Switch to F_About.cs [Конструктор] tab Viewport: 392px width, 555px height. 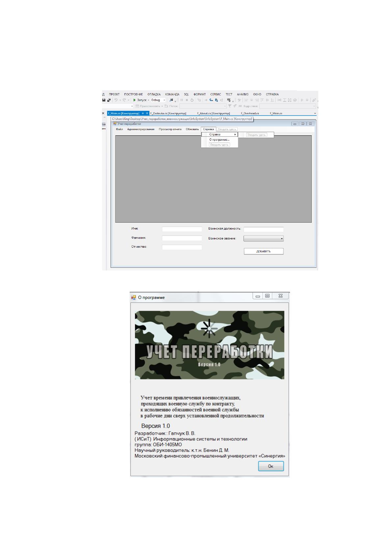click(x=213, y=113)
